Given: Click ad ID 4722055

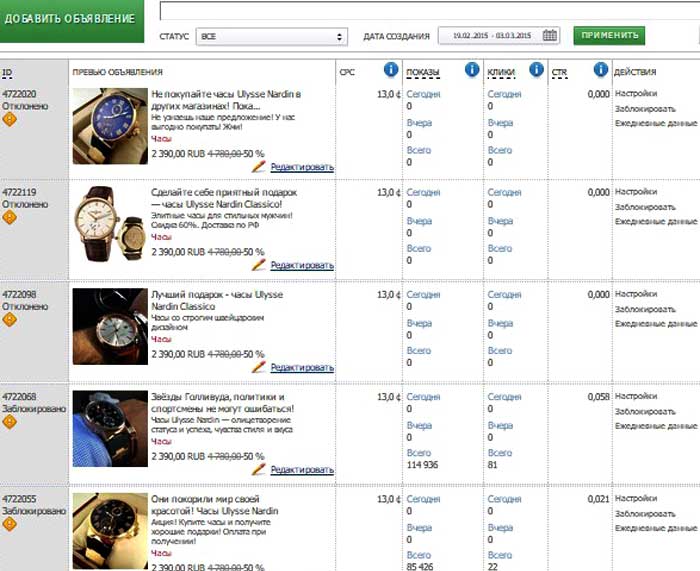Looking at the screenshot, I should pyautogui.click(x=19, y=499).
